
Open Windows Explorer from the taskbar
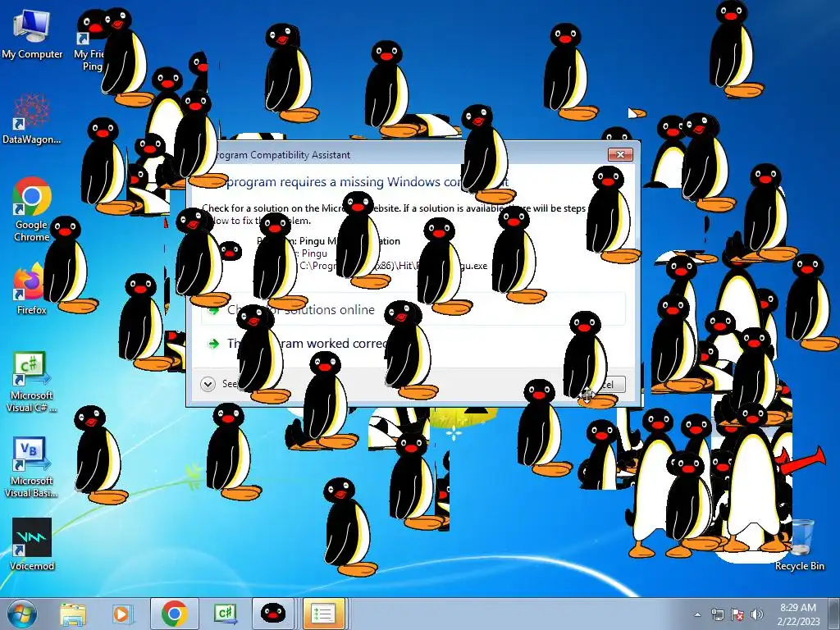(x=73, y=614)
